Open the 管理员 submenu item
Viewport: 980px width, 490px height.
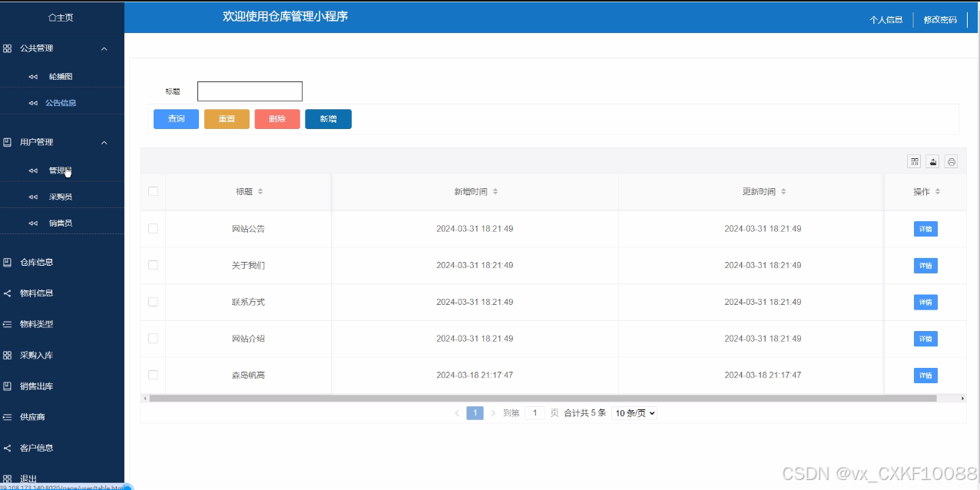click(x=61, y=171)
